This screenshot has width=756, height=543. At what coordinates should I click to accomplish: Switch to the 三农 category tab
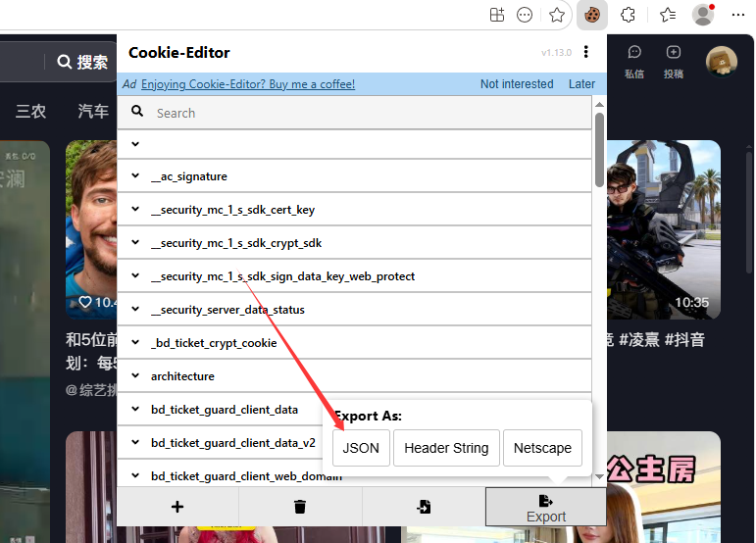tap(30, 112)
